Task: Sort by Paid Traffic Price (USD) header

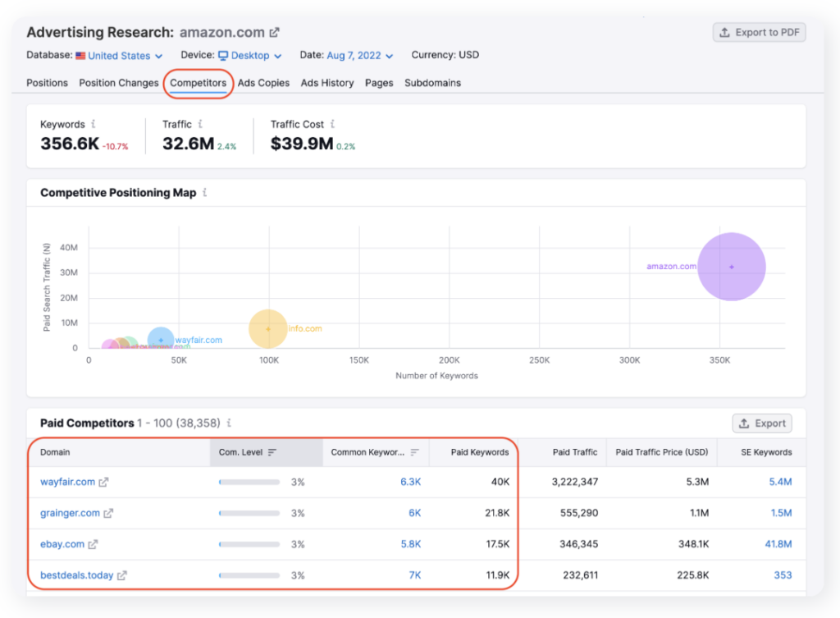Action: point(662,452)
